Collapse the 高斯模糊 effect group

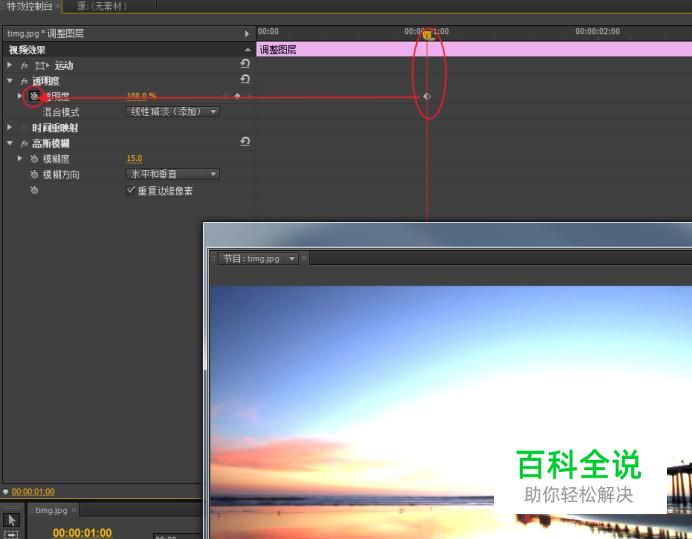pyautogui.click(x=9, y=143)
